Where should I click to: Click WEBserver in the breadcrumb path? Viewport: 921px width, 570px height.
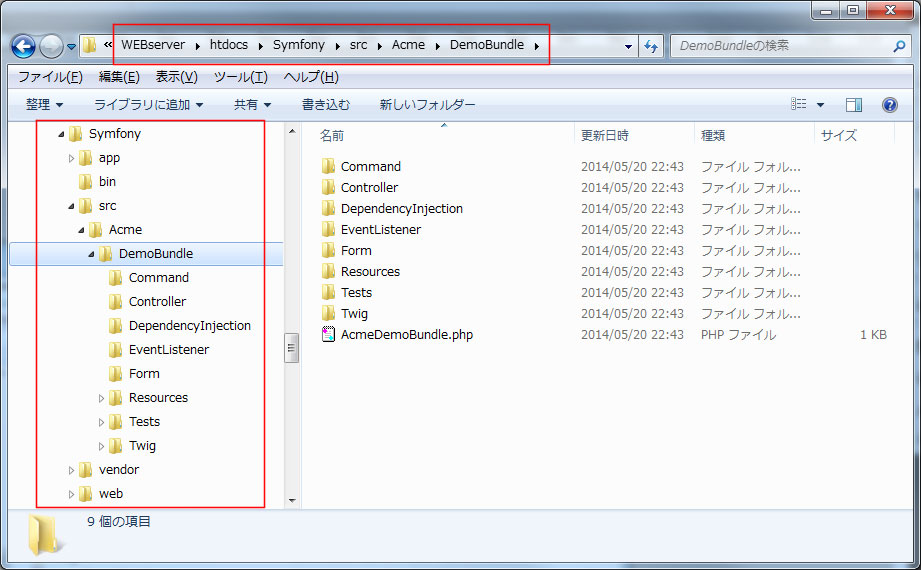click(153, 45)
